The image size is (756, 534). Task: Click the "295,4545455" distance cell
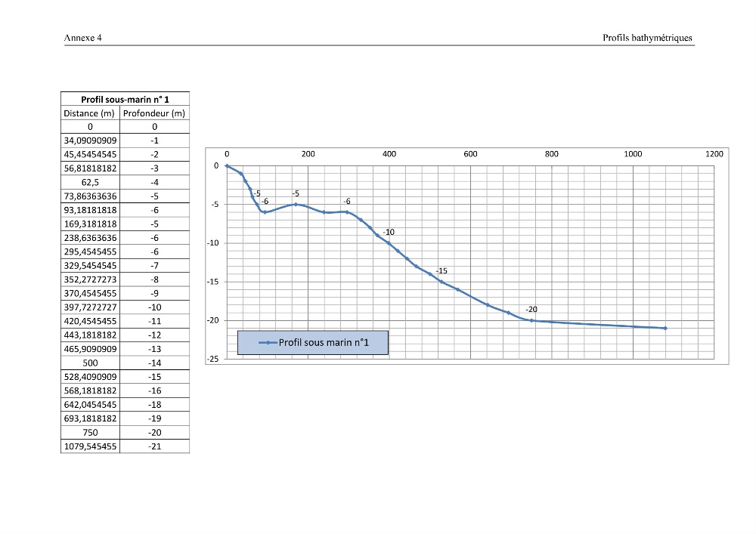pos(90,252)
